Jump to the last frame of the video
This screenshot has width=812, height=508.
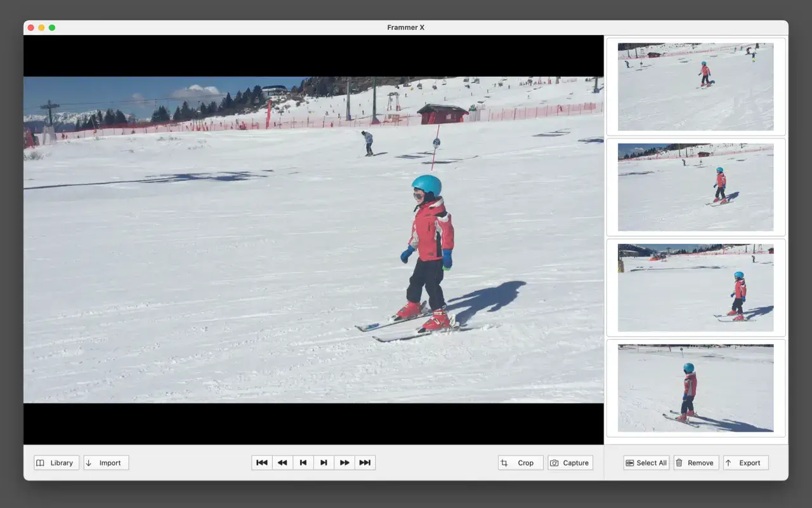pos(365,463)
